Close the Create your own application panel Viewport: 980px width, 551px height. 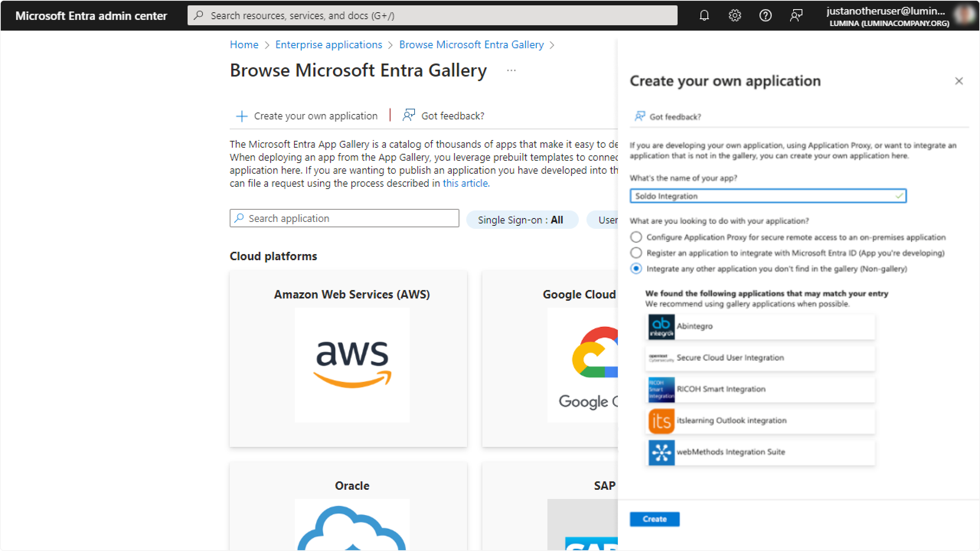(959, 81)
